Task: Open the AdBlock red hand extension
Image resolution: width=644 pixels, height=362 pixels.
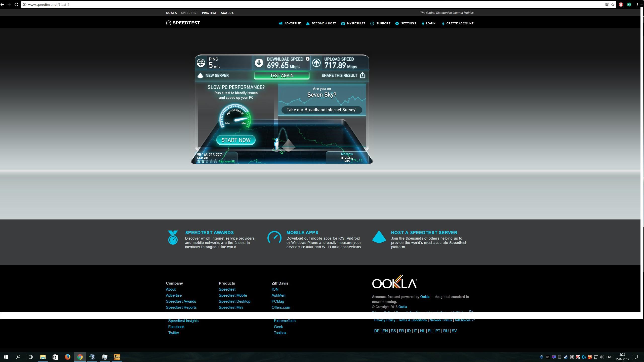Action: click(621, 5)
